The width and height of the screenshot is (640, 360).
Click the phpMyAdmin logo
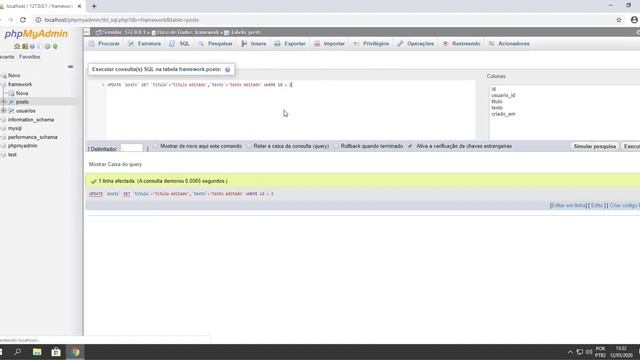coord(36,34)
